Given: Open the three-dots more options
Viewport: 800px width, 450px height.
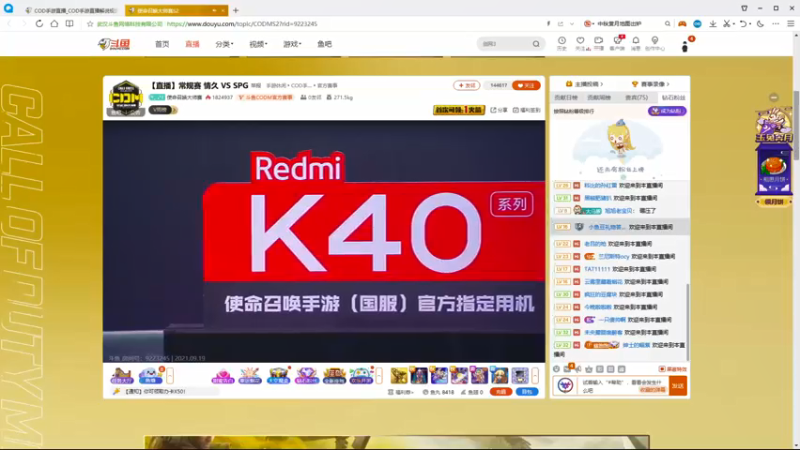Looking at the screenshot, I should 776,23.
